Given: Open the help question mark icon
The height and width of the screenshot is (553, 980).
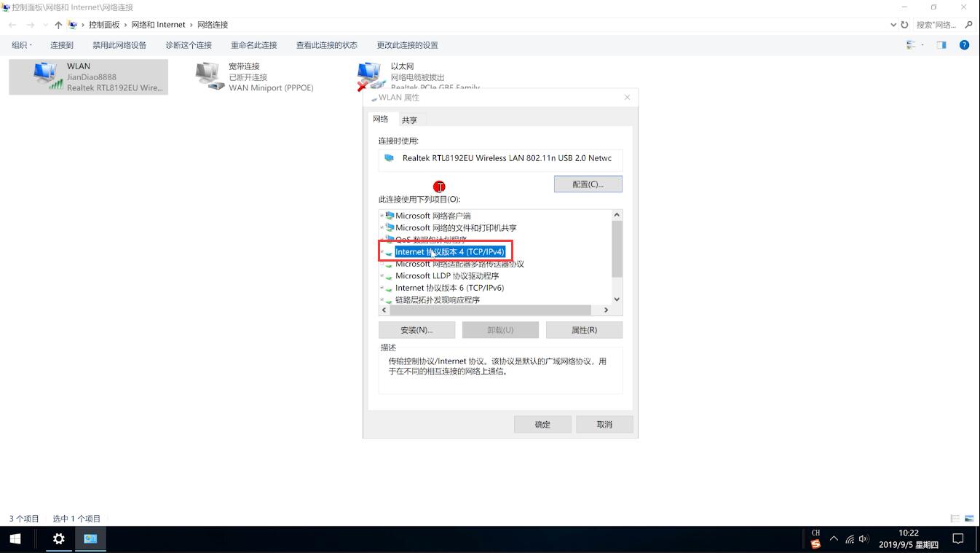Looking at the screenshot, I should (964, 44).
